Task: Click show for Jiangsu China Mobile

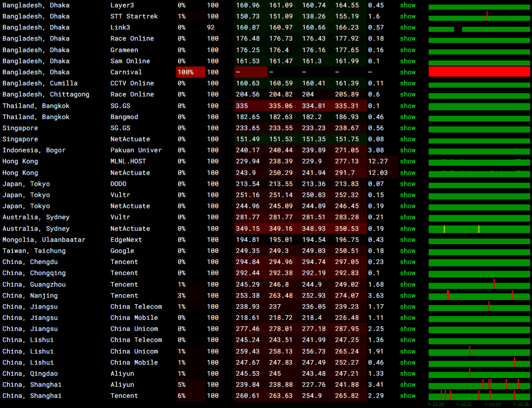Action: pyautogui.click(x=407, y=318)
